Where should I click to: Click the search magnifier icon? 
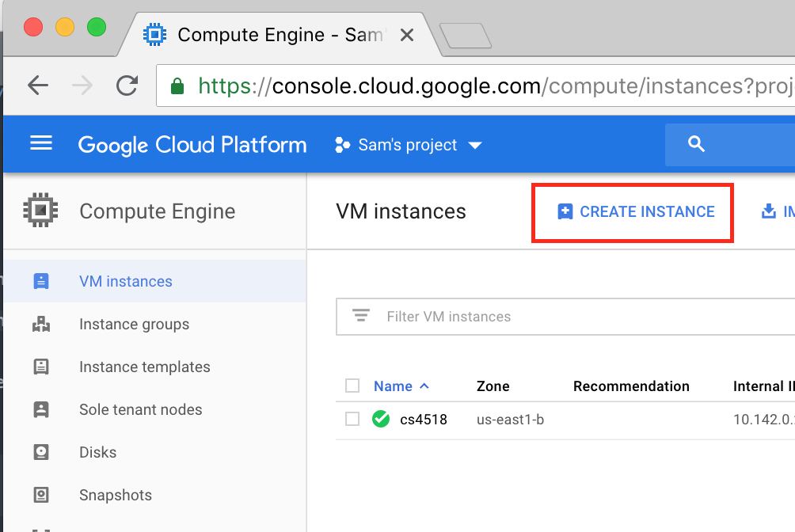696,144
